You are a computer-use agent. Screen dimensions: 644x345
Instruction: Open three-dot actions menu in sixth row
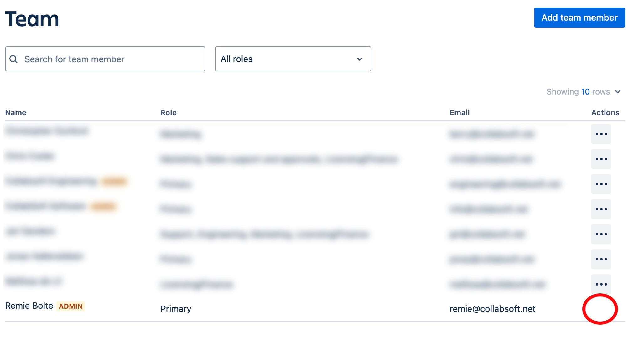[601, 259]
